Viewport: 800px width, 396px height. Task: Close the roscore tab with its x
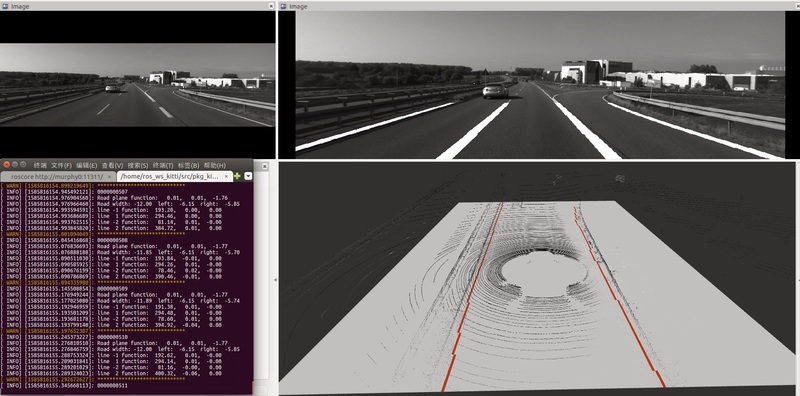110,177
